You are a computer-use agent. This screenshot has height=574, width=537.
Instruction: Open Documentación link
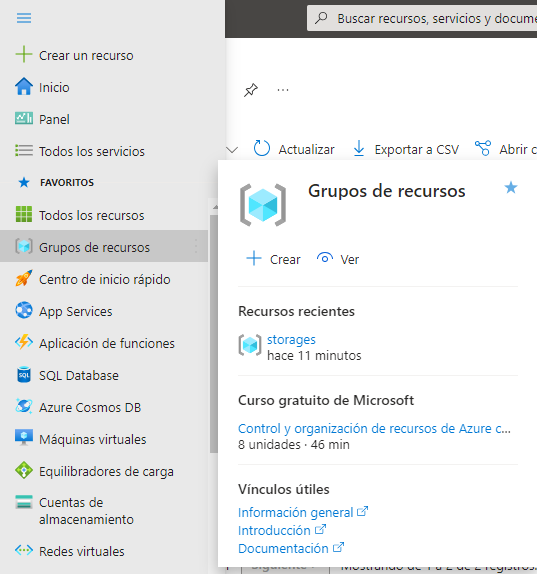click(x=283, y=548)
